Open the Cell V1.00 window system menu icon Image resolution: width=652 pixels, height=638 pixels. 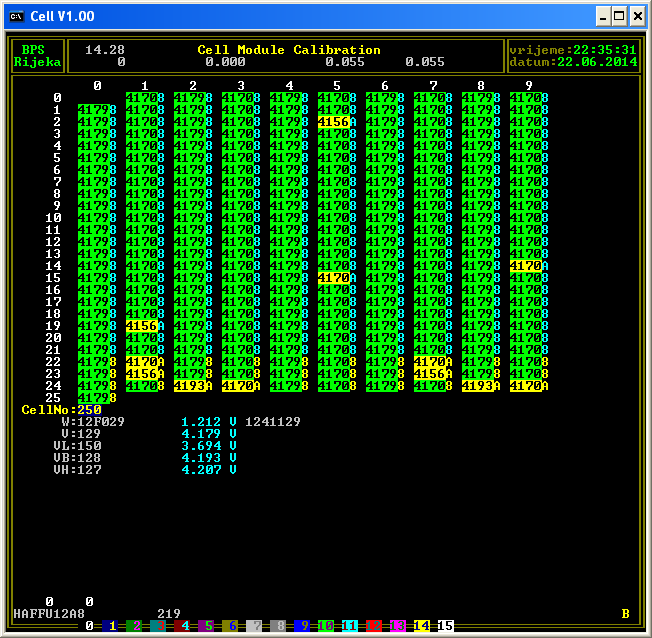point(17,16)
